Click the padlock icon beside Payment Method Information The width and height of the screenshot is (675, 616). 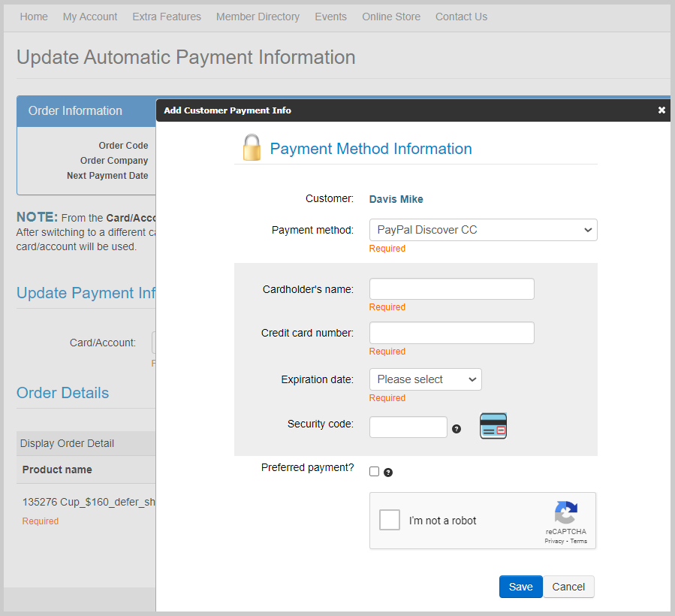[252, 147]
